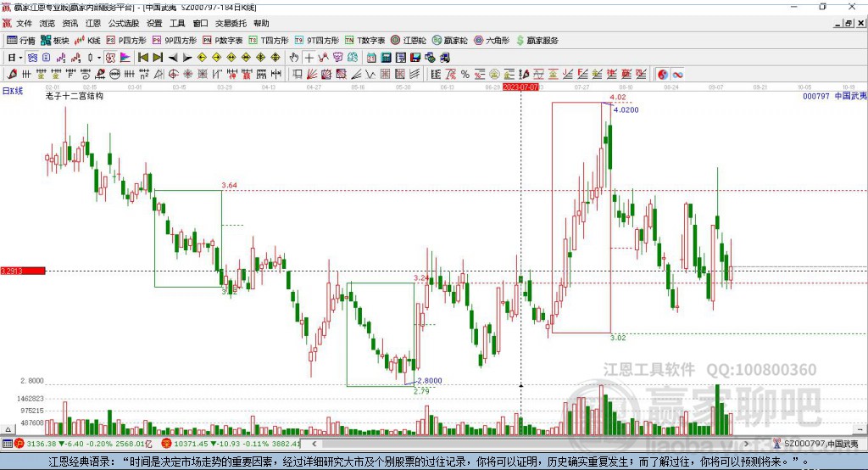The height and width of the screenshot is (470, 868).
Task: Open the 帮助 menu
Action: [261, 23]
